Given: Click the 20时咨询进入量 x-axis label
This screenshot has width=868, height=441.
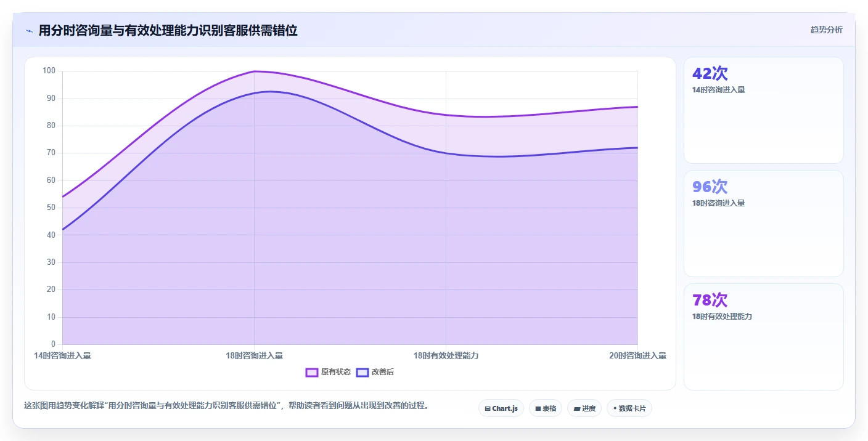Looking at the screenshot, I should [x=637, y=355].
